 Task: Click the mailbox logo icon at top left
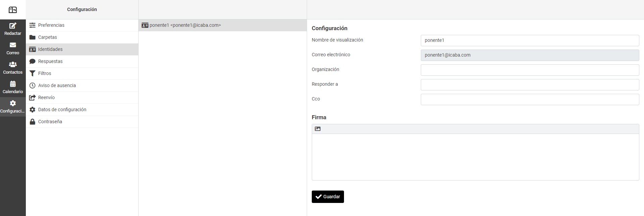click(x=13, y=10)
